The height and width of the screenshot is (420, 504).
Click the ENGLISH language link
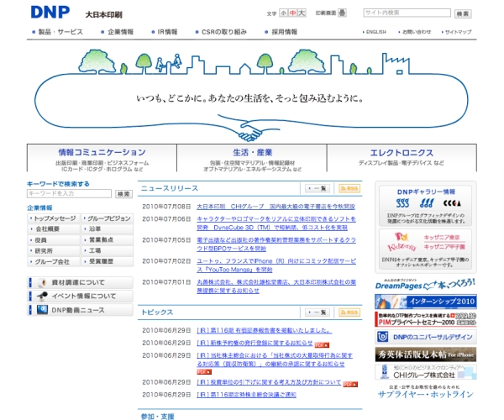coord(375,32)
